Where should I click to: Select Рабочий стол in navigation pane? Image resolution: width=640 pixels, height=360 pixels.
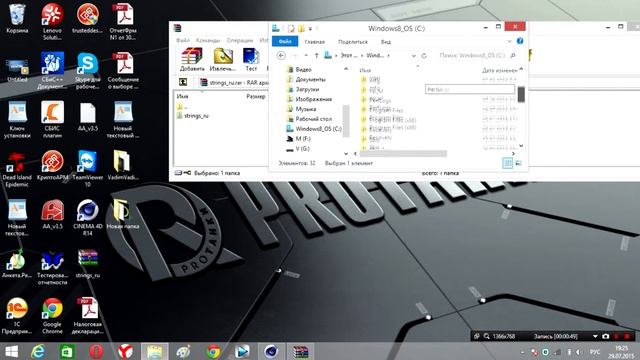click(x=309, y=119)
